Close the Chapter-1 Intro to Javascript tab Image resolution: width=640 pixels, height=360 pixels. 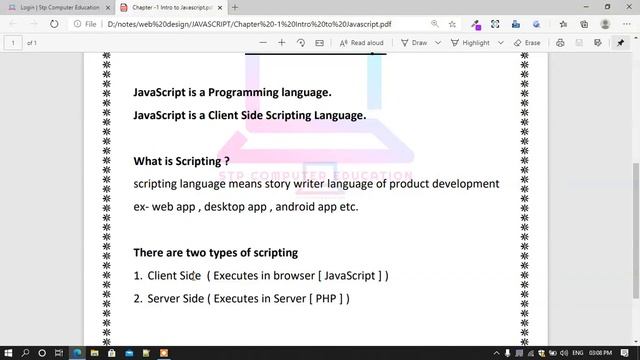pyautogui.click(x=220, y=7)
